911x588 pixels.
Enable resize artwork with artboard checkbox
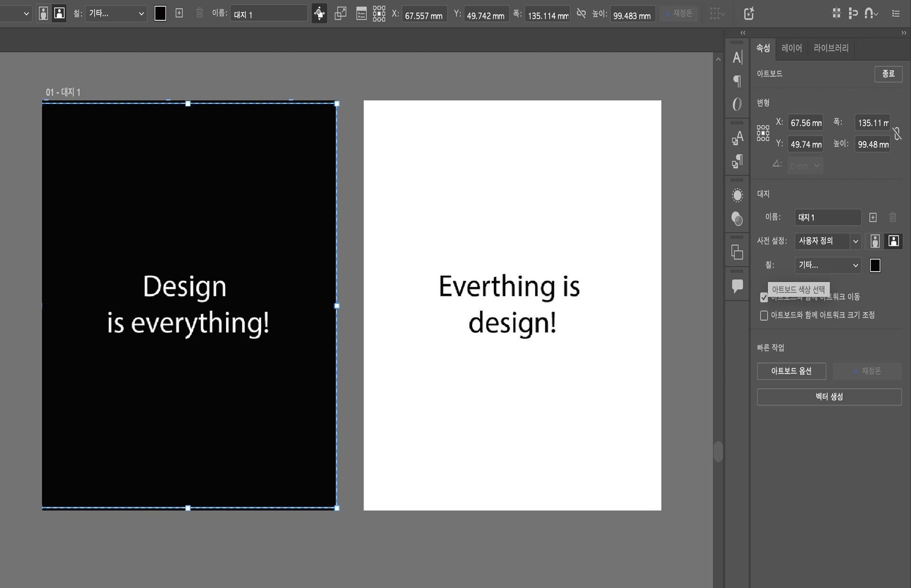(x=764, y=315)
